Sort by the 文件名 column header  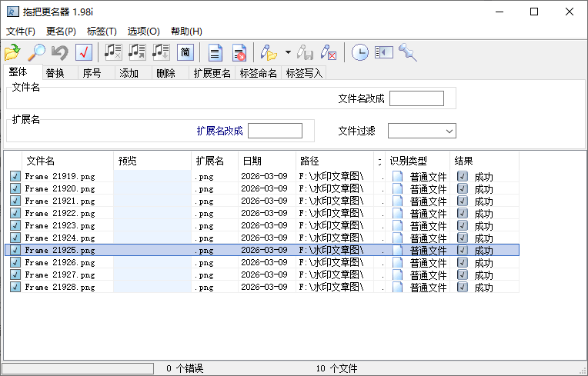pos(68,161)
